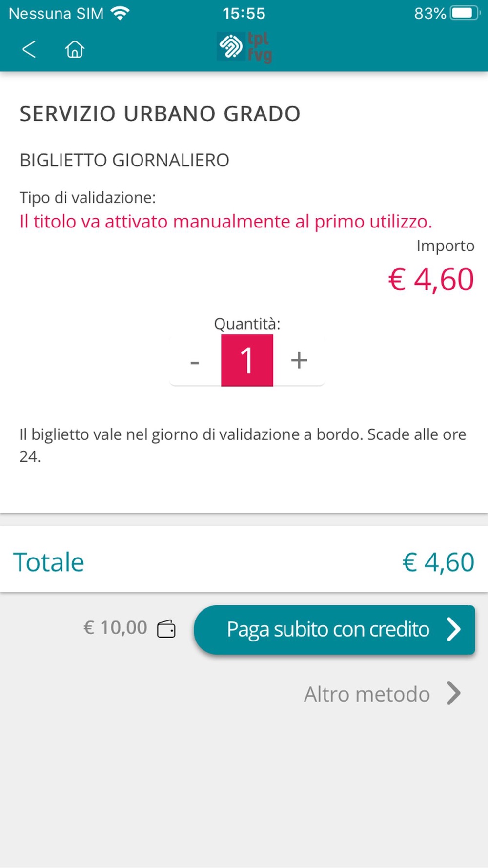Screen dimensions: 488x868
Task: Tap the 15:55 clock in status bar
Action: [x=244, y=13]
